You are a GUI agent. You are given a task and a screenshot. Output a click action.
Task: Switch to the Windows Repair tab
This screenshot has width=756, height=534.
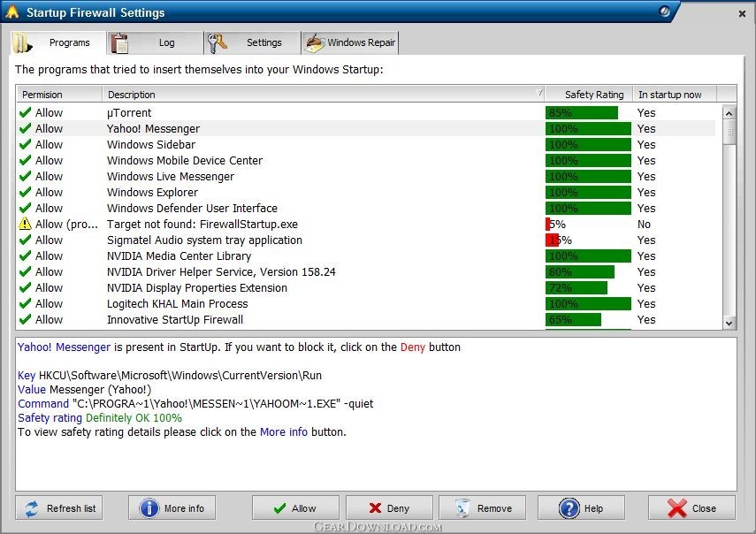pyautogui.click(x=350, y=43)
